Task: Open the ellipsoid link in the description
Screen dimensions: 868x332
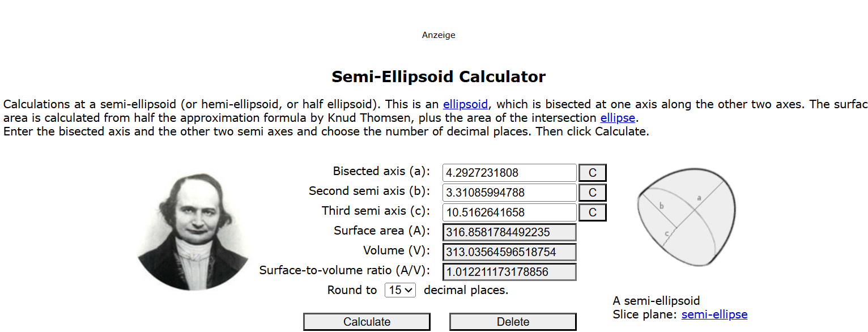Action: click(x=465, y=104)
